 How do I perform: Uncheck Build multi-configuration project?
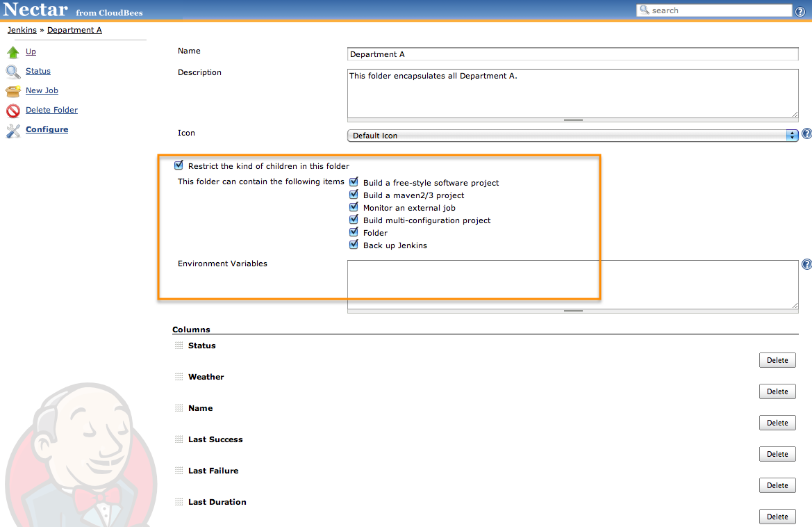point(354,219)
